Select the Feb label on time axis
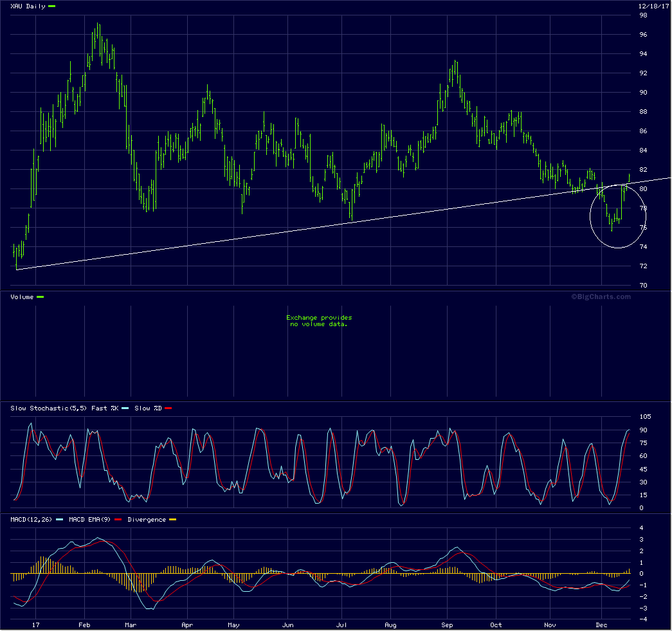672x631 pixels. (x=84, y=625)
